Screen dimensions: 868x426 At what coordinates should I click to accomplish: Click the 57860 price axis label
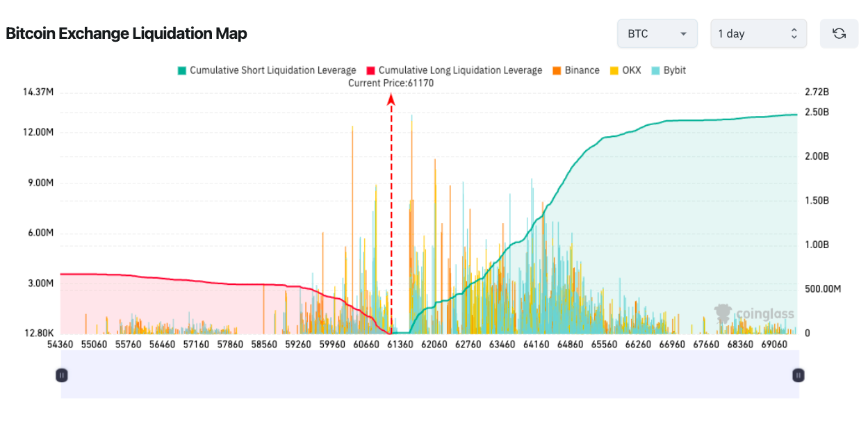click(x=230, y=345)
